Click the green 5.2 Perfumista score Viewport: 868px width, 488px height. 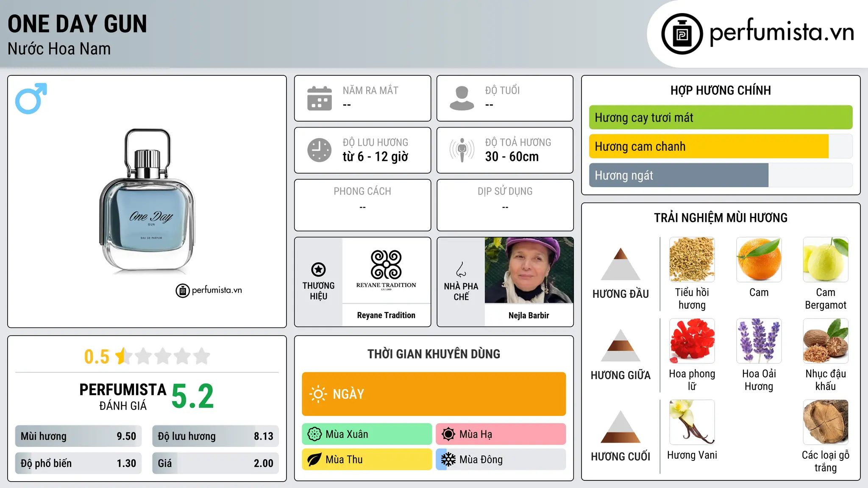193,396
